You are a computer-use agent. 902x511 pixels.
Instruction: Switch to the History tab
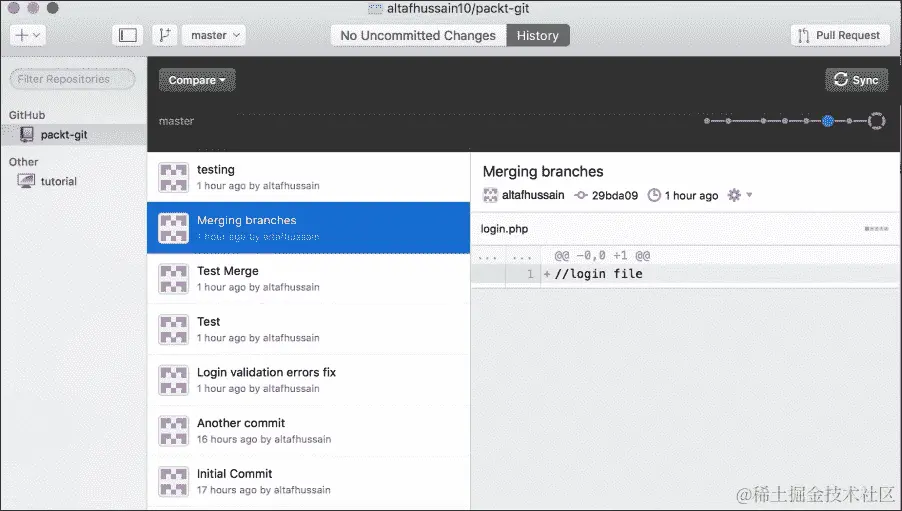[538, 35]
